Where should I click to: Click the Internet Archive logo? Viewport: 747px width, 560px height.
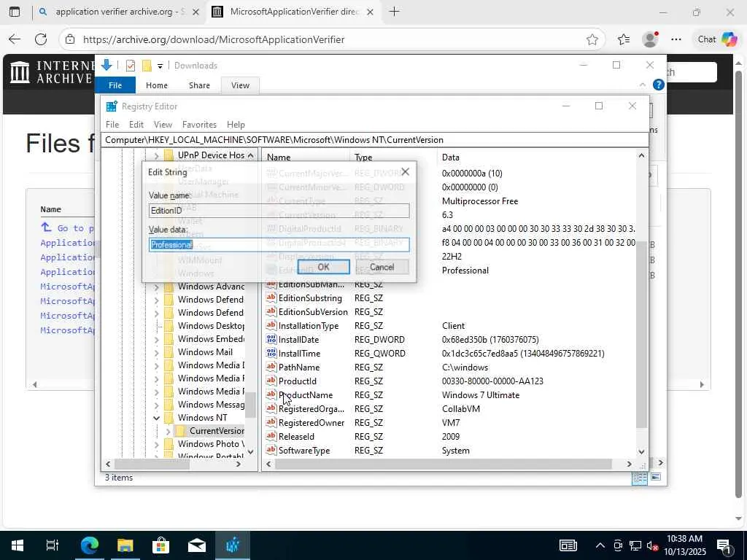[x=52, y=72]
